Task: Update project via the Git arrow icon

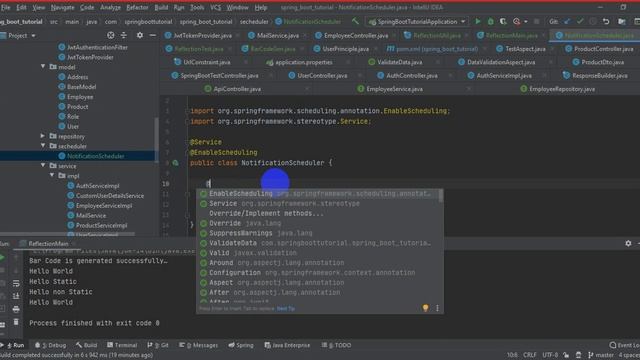Action: pos(567,21)
